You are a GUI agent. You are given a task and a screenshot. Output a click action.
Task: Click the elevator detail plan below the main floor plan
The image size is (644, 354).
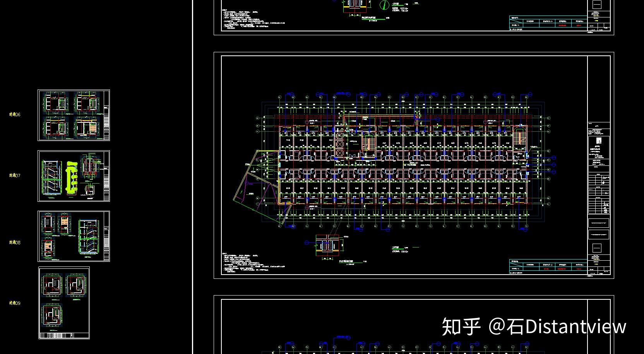click(327, 245)
